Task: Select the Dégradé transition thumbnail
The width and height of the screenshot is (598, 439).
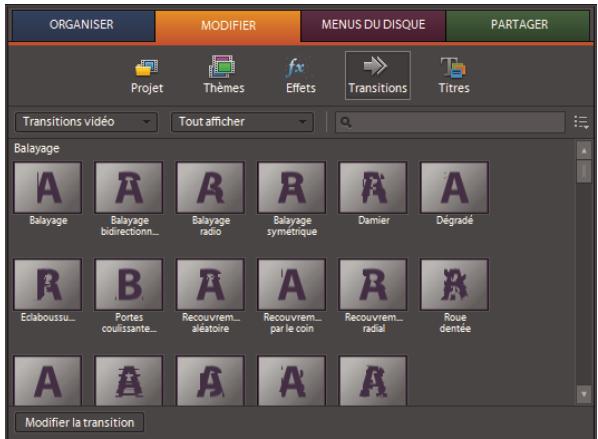Action: point(454,187)
